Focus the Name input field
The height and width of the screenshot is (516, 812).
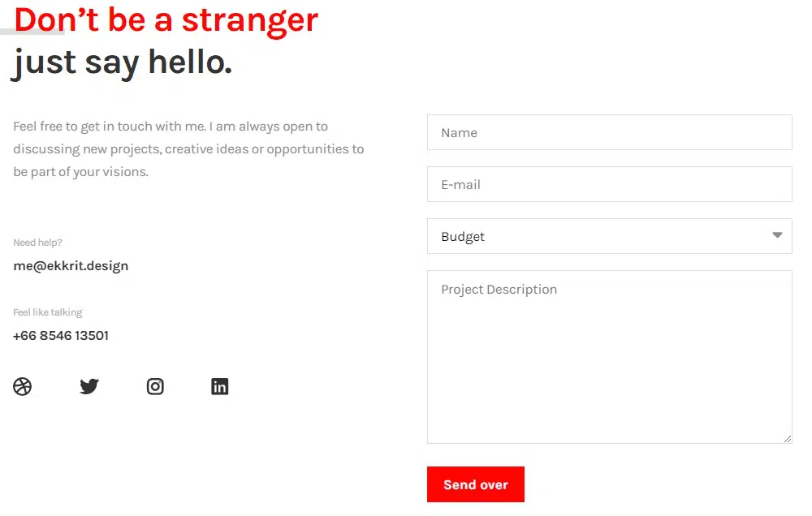coord(609,132)
